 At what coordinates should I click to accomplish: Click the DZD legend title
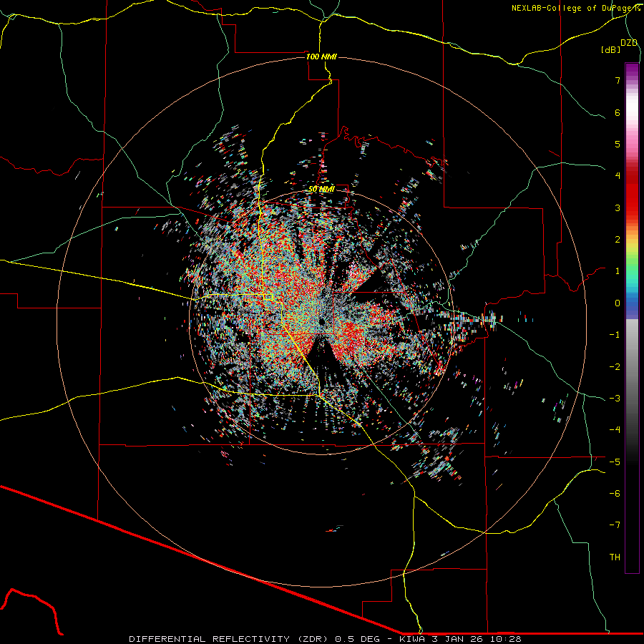pos(628,43)
